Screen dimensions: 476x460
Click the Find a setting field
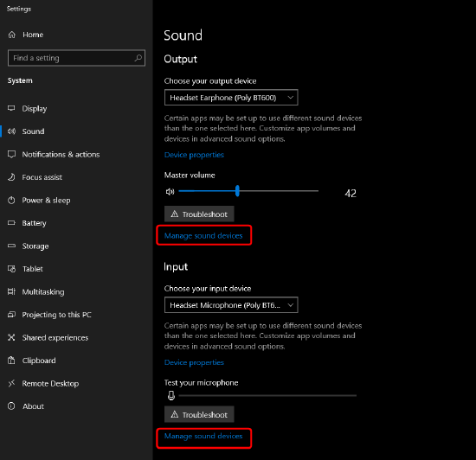point(76,58)
